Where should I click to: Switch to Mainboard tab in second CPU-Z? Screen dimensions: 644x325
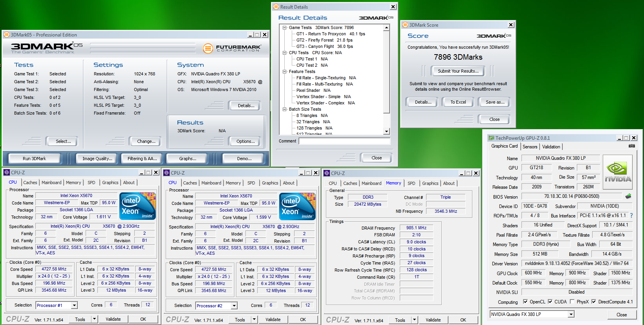(211, 183)
